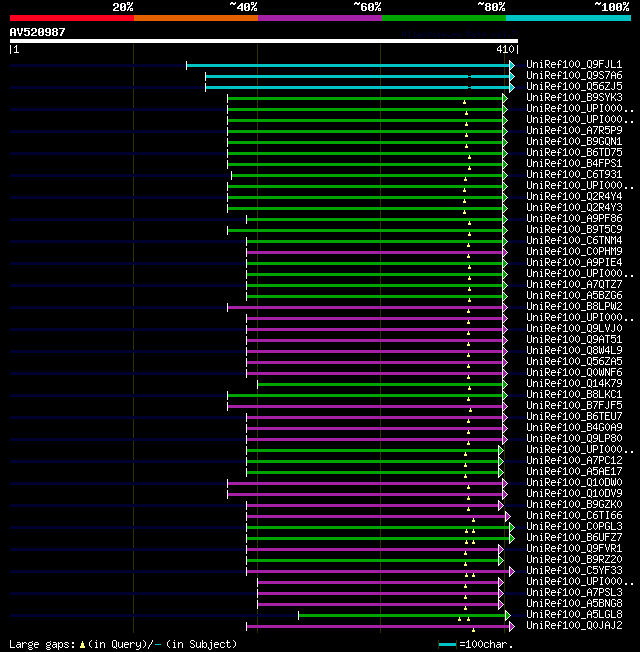The height and width of the screenshot is (652, 640).
Task: Open the UniRef100_B9SYK3 hit label
Action: coord(574,97)
